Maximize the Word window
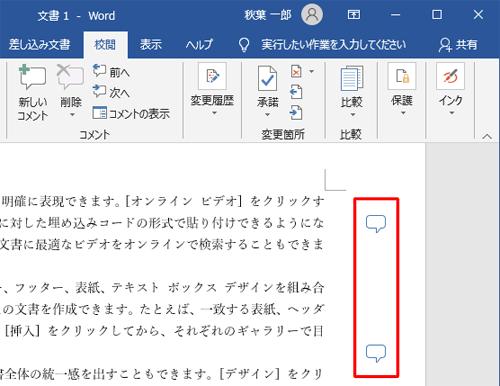Screen dimensions: 500x386 pos(437,15)
